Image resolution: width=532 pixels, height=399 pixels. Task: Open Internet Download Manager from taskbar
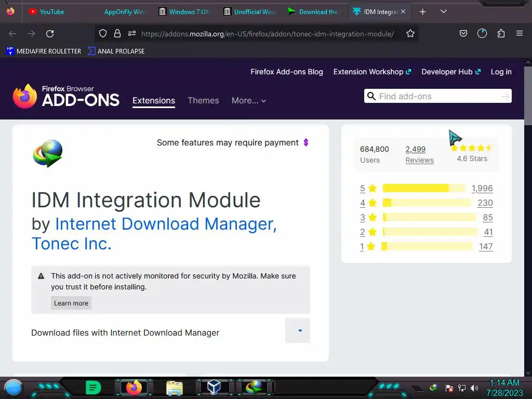click(x=254, y=387)
